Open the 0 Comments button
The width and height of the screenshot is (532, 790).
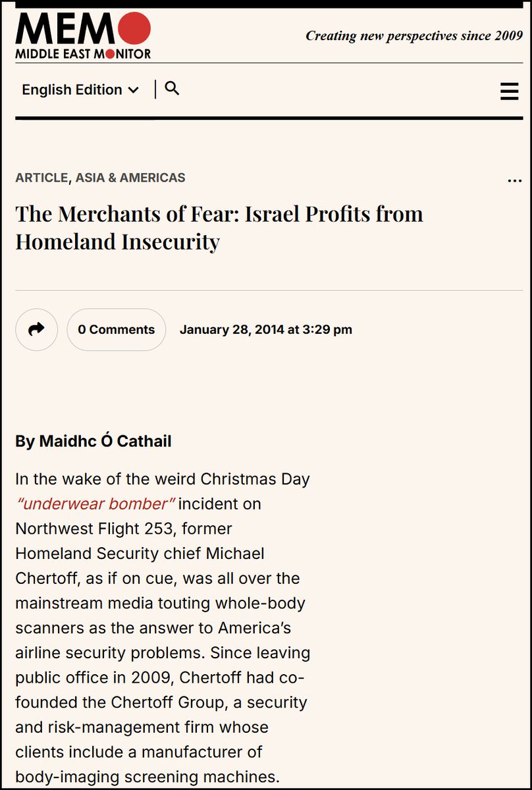click(116, 329)
